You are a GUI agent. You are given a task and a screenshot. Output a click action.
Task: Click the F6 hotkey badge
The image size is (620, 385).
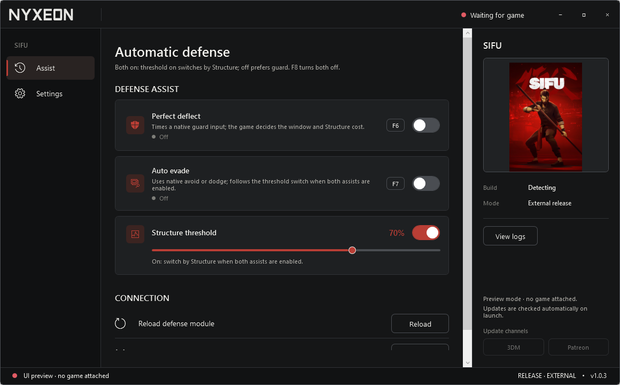pyautogui.click(x=395, y=125)
